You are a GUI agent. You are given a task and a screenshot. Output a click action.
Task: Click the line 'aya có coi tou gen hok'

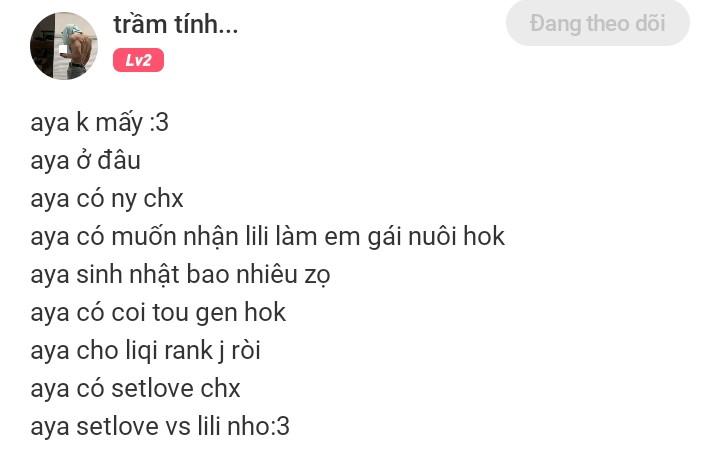tap(158, 313)
